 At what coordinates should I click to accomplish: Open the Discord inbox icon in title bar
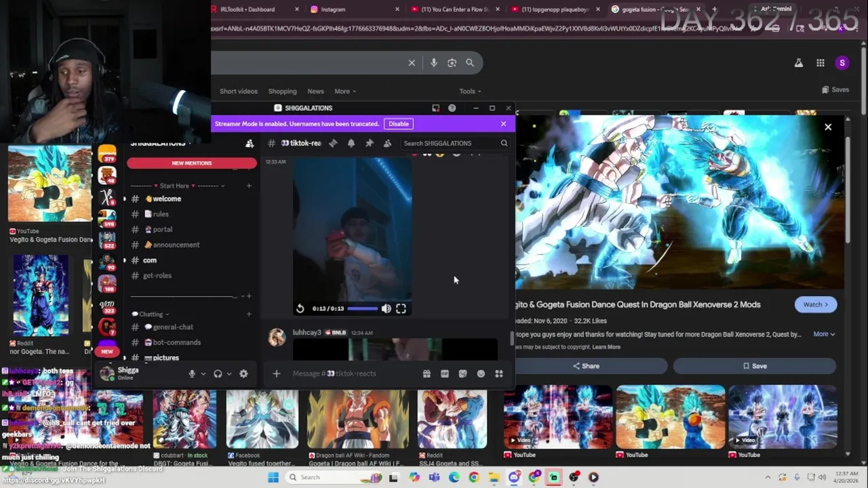pyautogui.click(x=435, y=108)
